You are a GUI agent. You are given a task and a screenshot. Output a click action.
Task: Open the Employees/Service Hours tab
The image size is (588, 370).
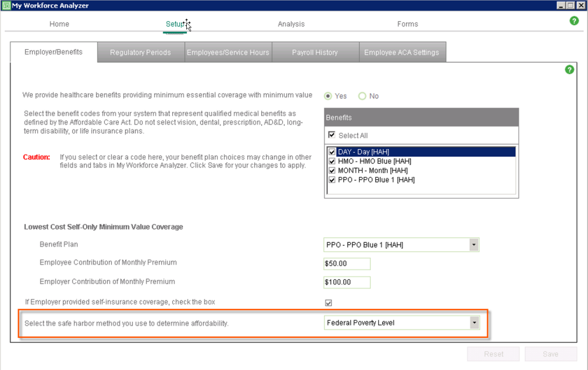228,52
